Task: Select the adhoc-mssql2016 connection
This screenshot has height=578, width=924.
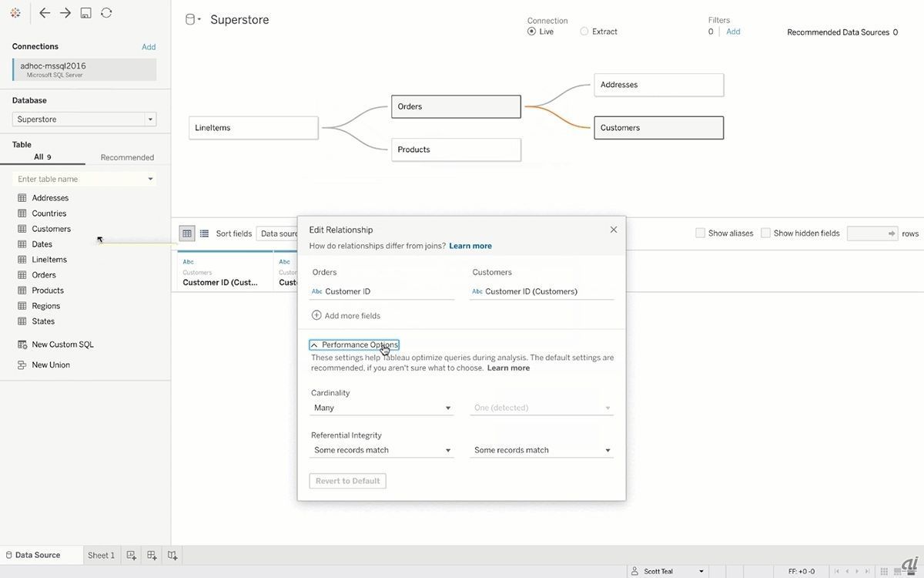Action: [x=85, y=69]
